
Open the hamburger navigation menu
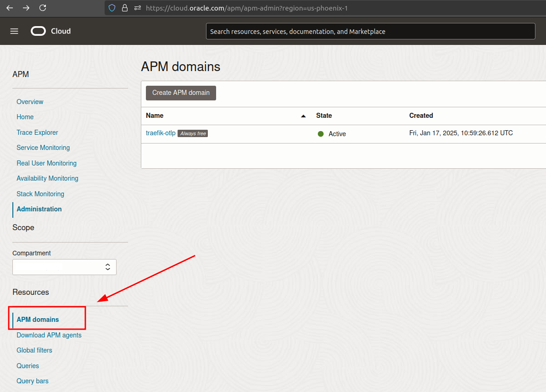pos(14,31)
